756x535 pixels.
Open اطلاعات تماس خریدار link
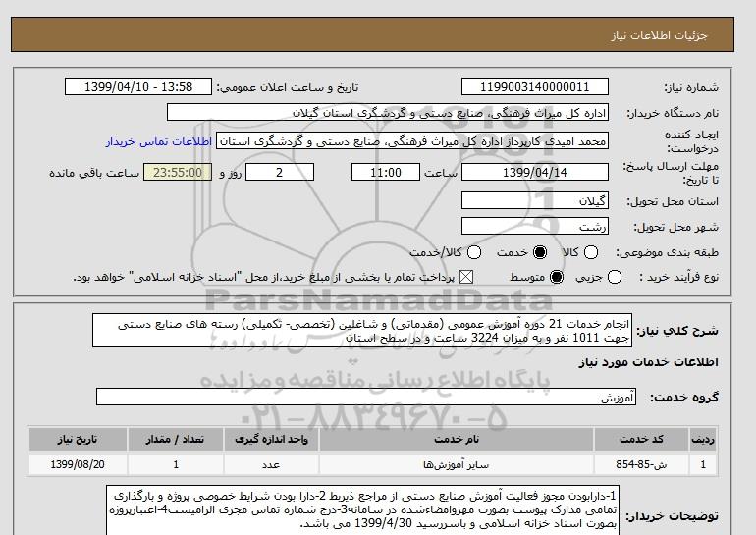pos(159,142)
